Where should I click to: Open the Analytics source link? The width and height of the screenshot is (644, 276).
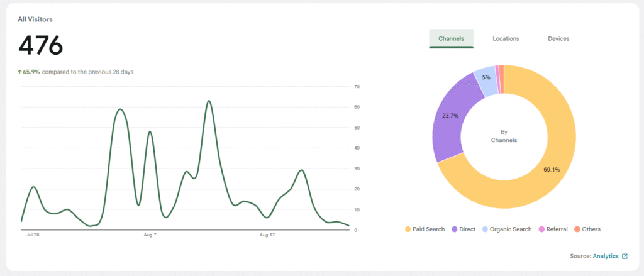(x=605, y=257)
